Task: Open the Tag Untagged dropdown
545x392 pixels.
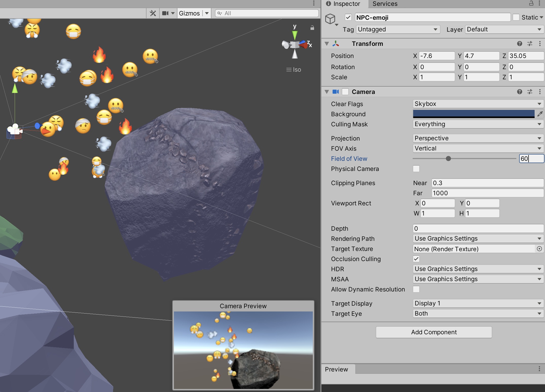Action: click(398, 29)
